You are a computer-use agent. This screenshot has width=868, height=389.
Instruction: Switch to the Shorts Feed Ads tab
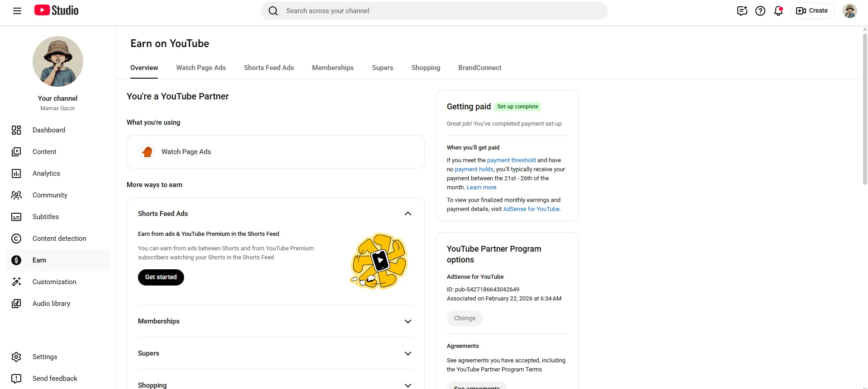pyautogui.click(x=269, y=68)
